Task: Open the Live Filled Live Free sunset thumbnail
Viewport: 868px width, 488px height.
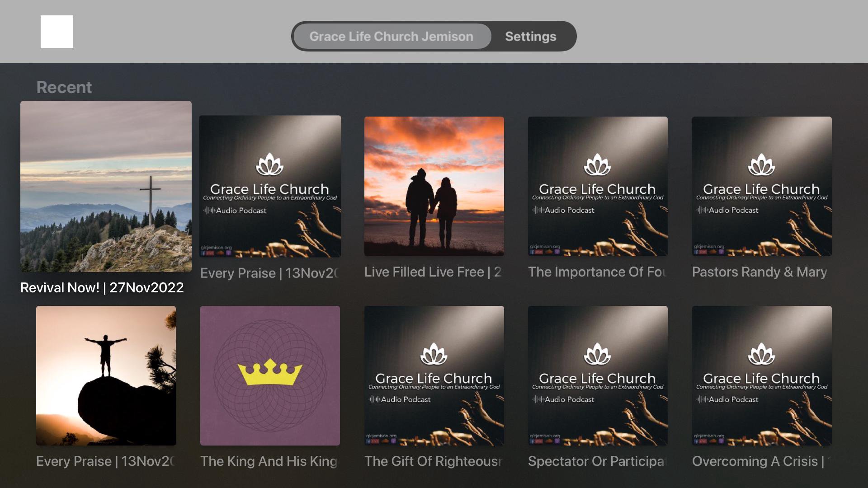Action: click(x=434, y=186)
